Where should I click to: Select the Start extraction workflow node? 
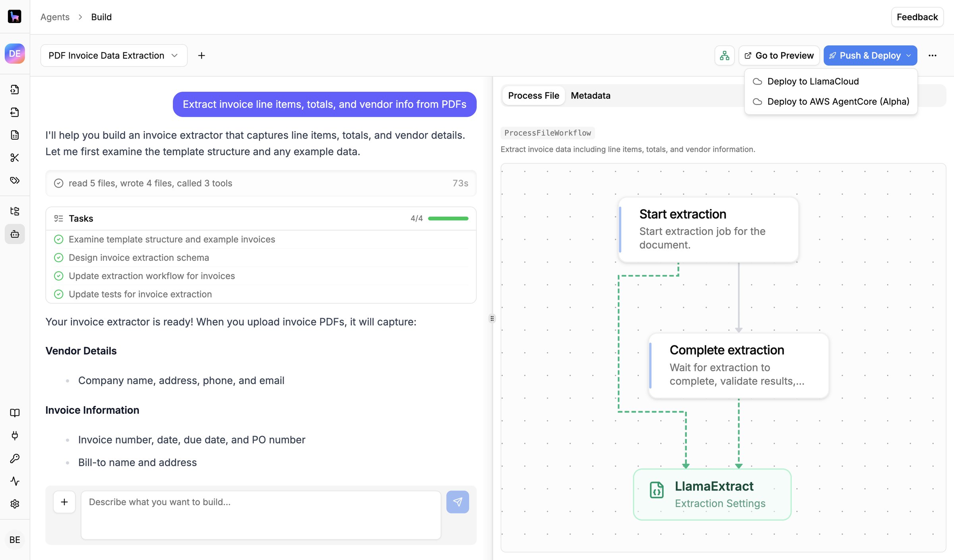point(709,230)
